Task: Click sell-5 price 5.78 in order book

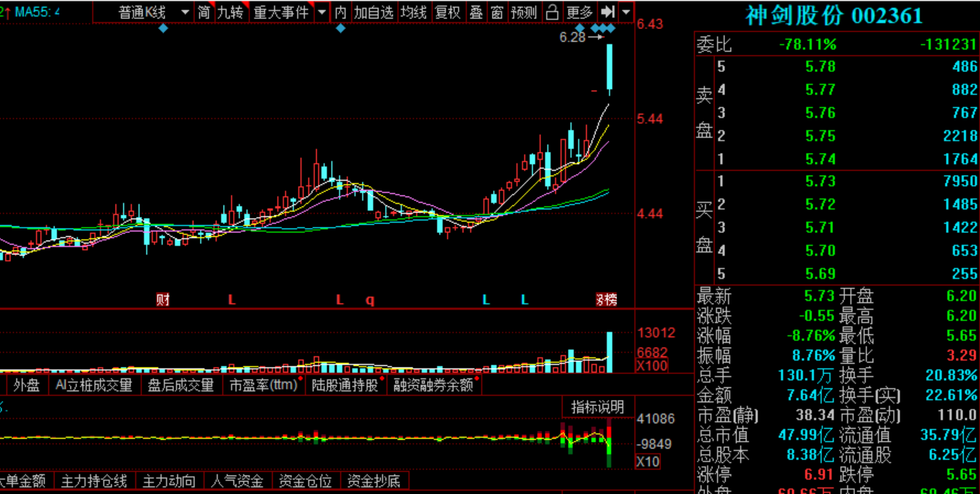Action: pos(820,66)
